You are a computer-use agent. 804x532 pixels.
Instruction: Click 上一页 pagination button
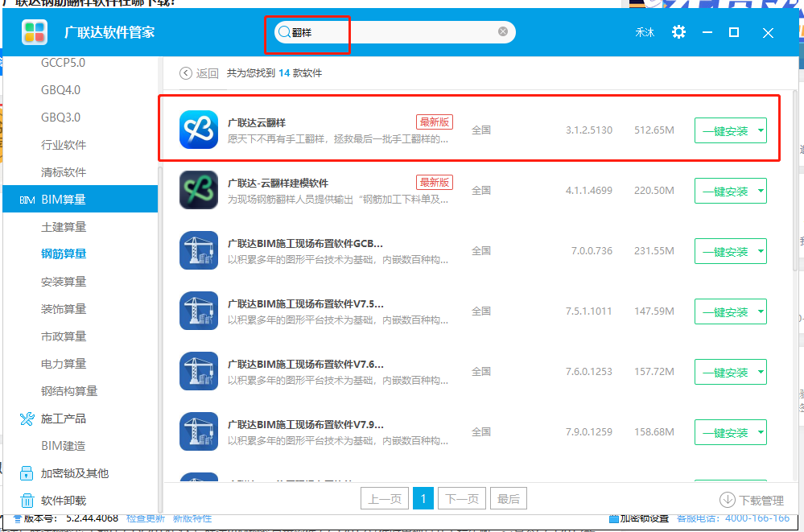click(385, 499)
